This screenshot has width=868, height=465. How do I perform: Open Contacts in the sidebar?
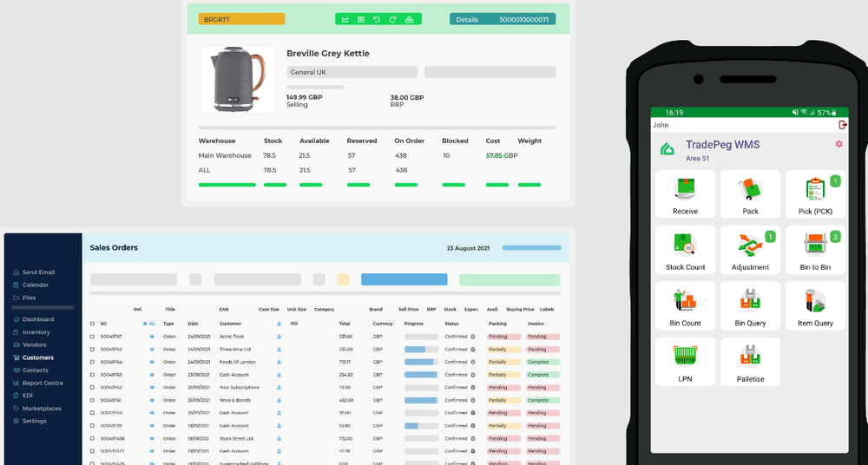coord(30,370)
